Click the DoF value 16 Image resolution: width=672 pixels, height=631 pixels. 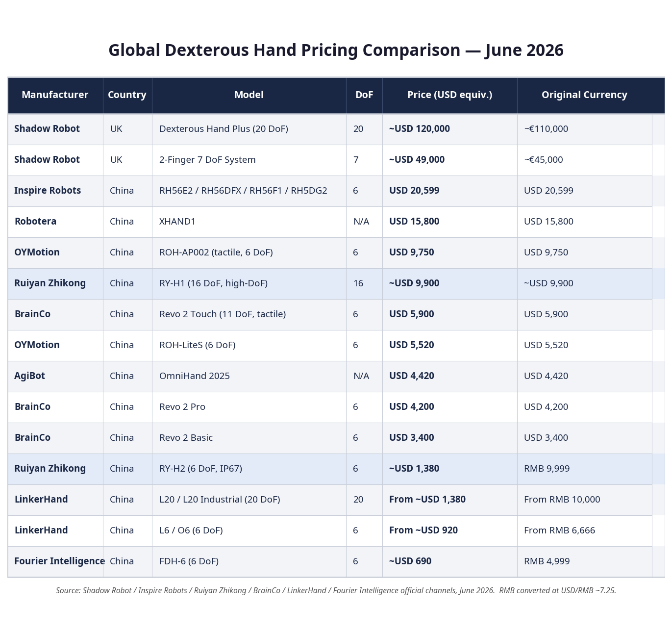364,283
